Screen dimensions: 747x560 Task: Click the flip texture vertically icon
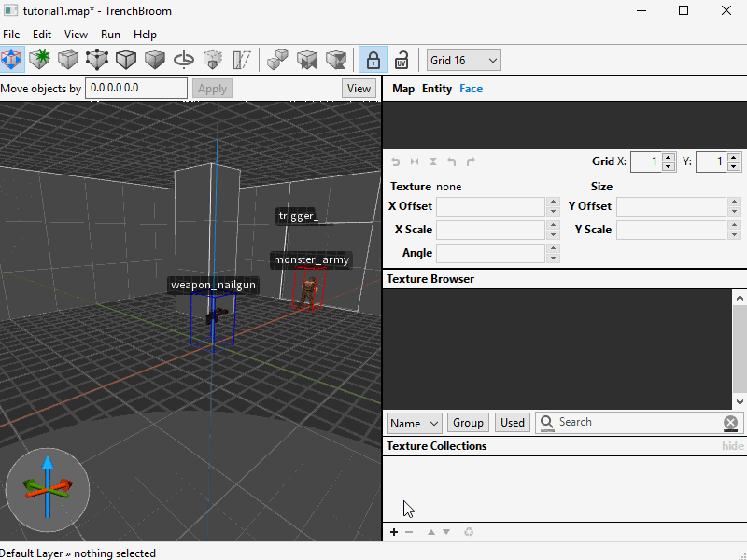coord(433,161)
